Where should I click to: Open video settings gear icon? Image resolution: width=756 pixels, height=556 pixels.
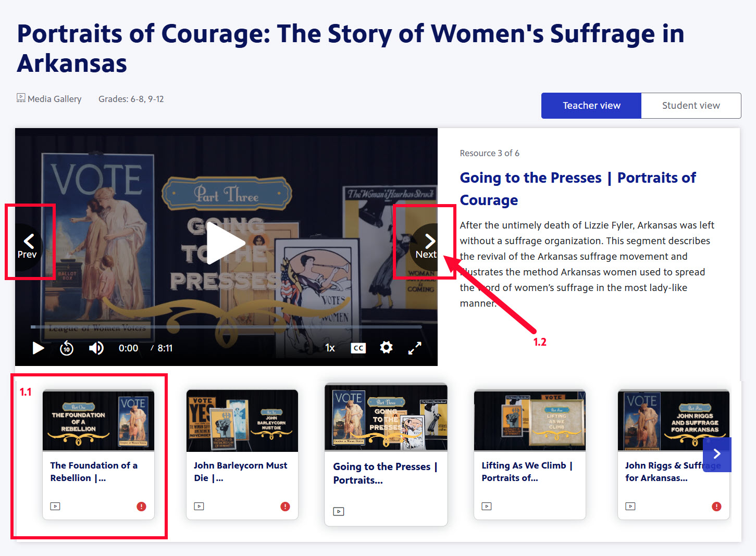[386, 347]
